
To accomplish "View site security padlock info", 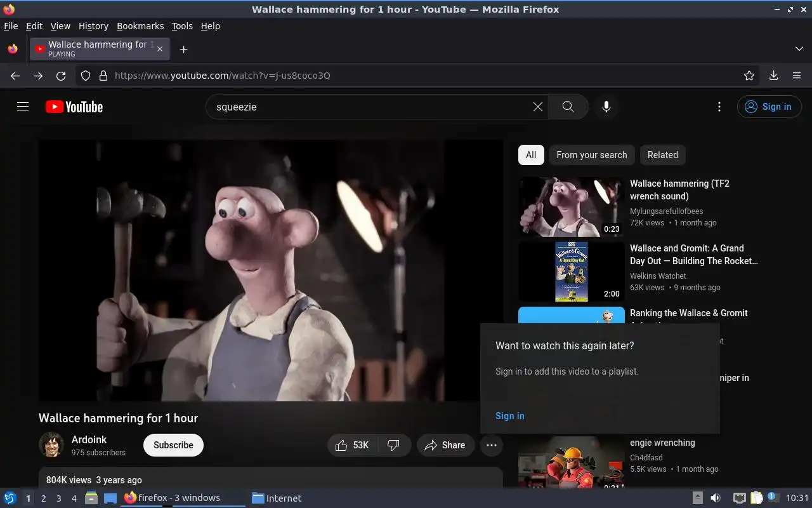I will point(103,76).
